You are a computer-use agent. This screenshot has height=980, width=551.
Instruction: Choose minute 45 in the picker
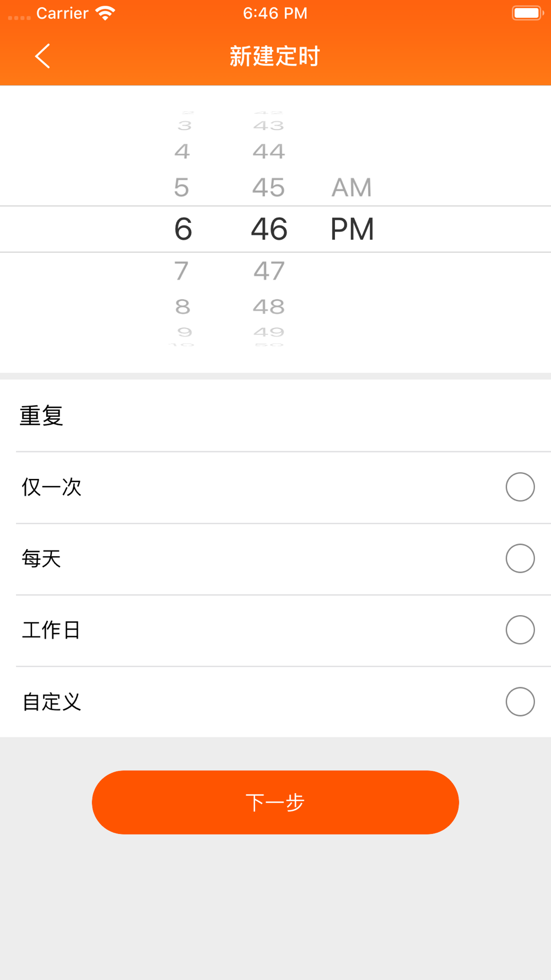pos(269,188)
